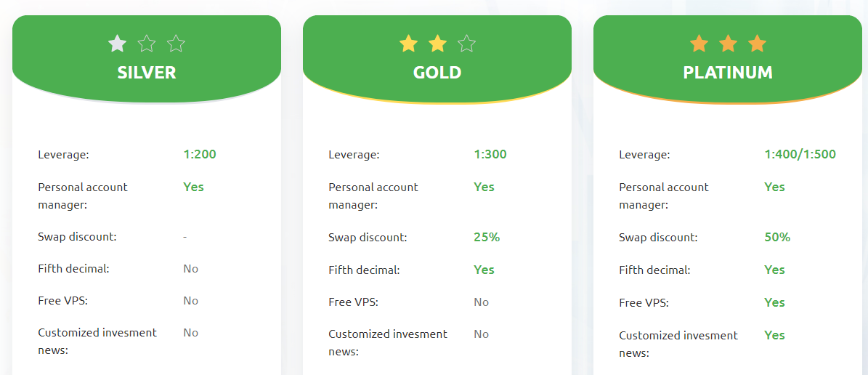
Task: Click the middle orange star on Platinum card
Action: coord(729,43)
